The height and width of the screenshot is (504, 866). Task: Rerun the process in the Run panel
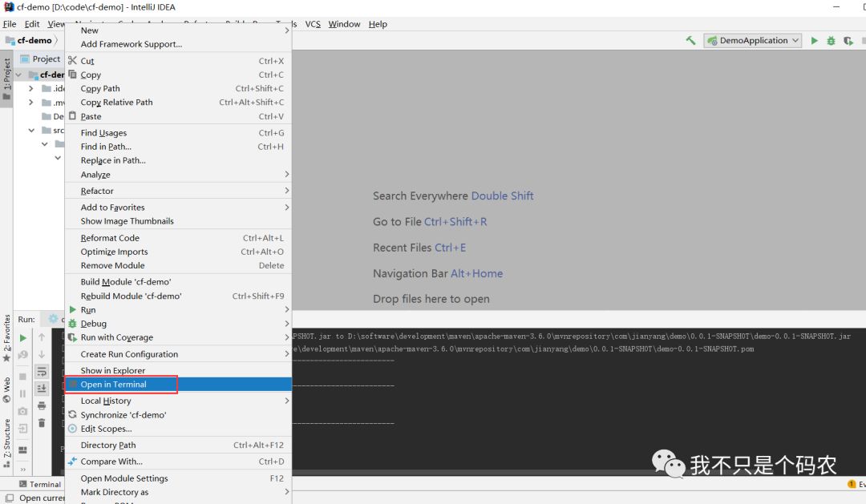tap(22, 337)
